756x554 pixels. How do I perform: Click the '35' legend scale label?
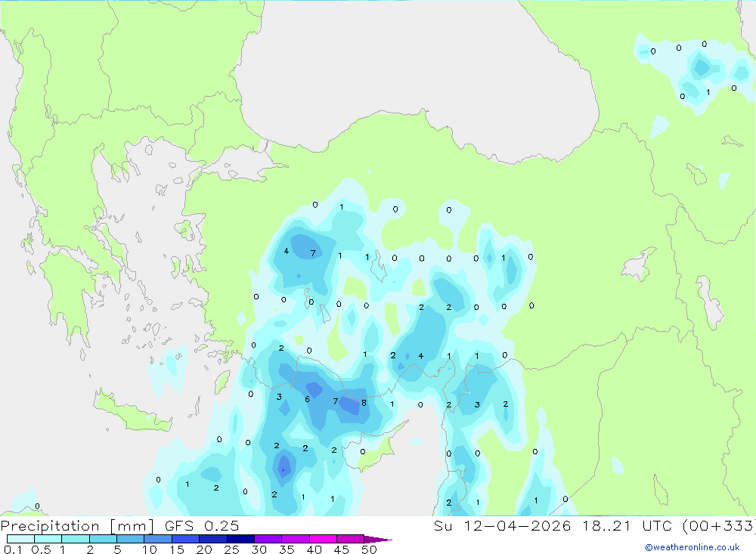287,549
